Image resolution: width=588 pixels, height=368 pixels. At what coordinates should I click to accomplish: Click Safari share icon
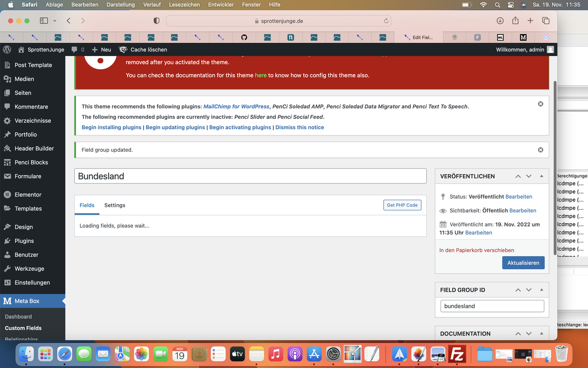click(515, 21)
